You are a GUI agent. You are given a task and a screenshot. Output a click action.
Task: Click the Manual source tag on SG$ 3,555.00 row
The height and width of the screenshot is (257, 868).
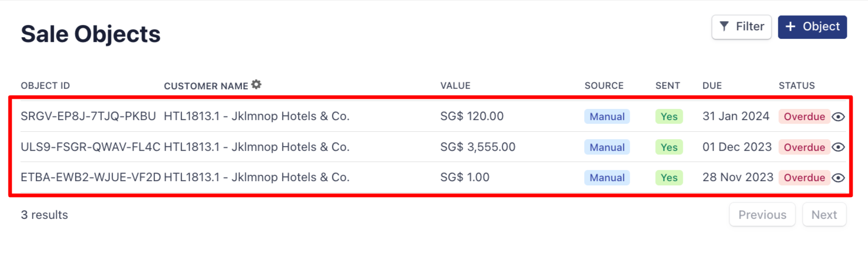point(607,147)
